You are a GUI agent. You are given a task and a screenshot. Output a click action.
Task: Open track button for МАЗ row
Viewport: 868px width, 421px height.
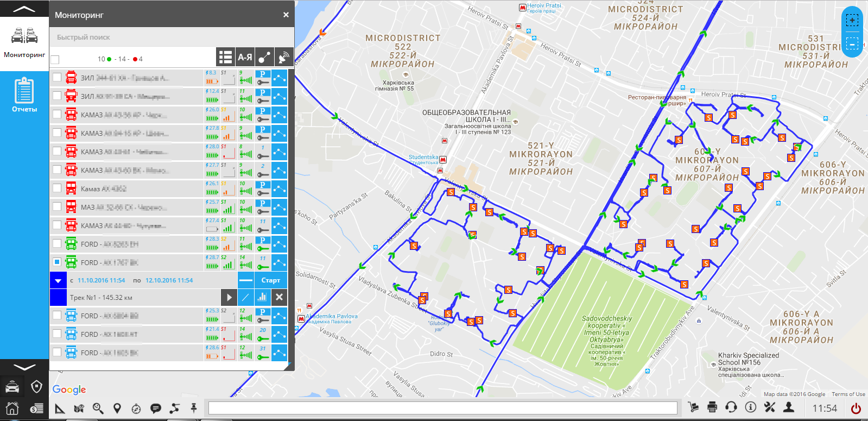click(x=279, y=207)
